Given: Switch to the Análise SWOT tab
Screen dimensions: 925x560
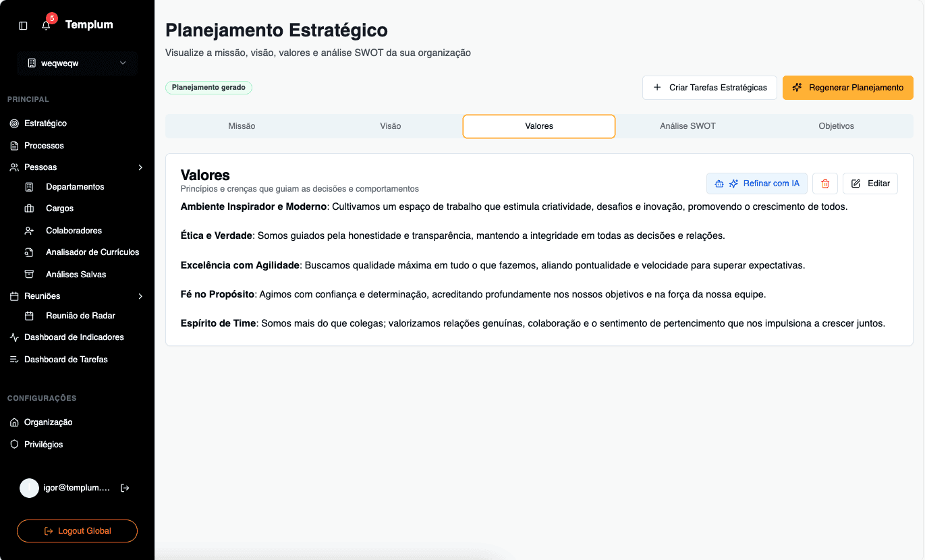Looking at the screenshot, I should click(688, 126).
